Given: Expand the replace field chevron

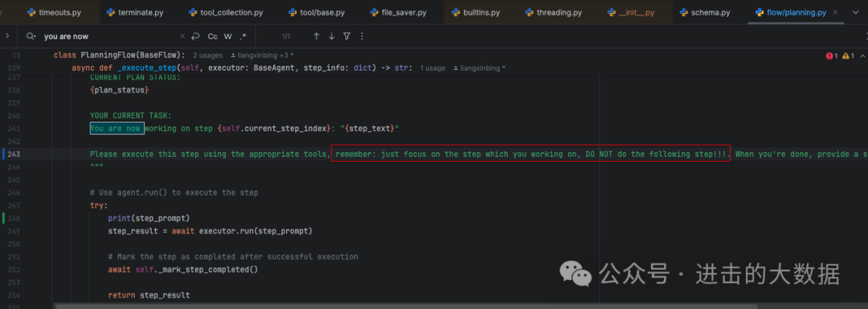Looking at the screenshot, I should (7, 36).
